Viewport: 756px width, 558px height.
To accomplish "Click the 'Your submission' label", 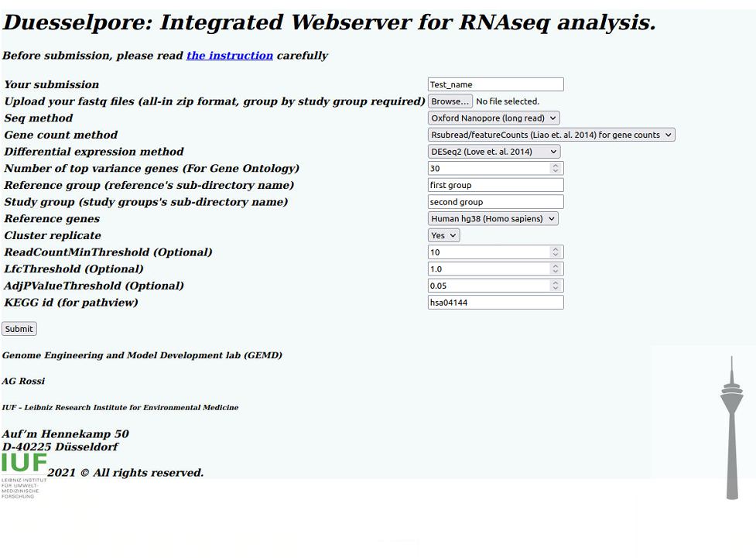I will [52, 84].
